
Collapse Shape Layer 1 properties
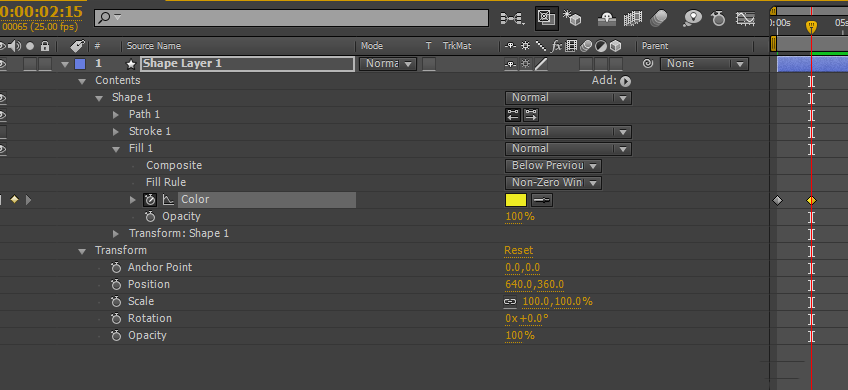click(65, 64)
